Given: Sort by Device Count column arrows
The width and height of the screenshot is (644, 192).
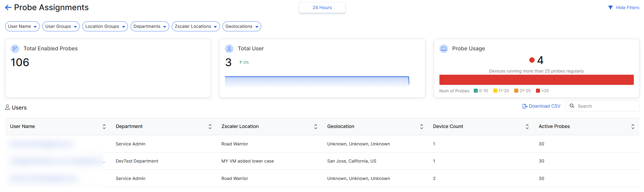Looking at the screenshot, I should click(527, 127).
